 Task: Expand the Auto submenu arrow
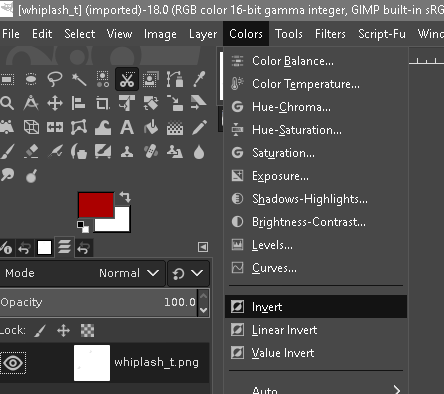pos(396,389)
